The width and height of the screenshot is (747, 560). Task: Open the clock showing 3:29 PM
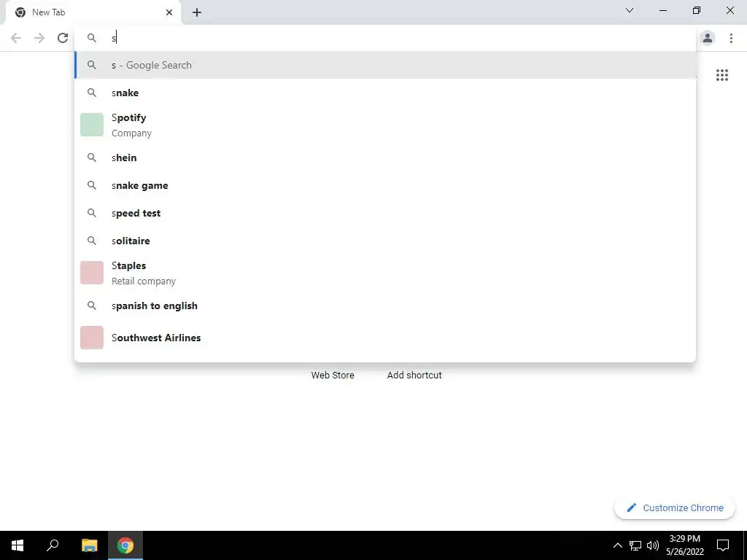coord(684,545)
